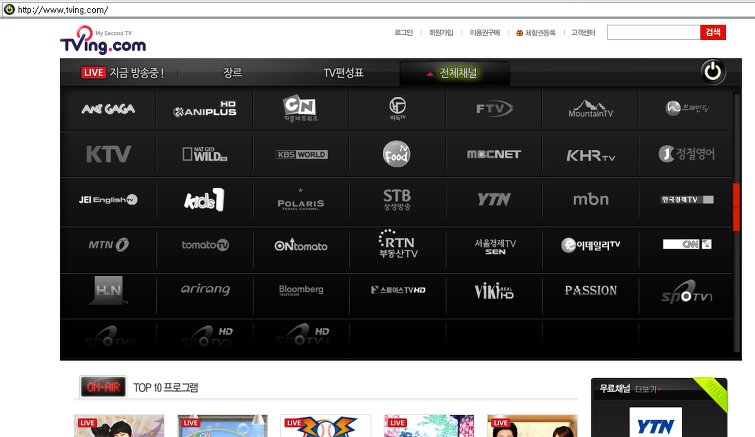Image resolution: width=755 pixels, height=437 pixels.
Task: Select the 한국경제TV channel
Action: [687, 199]
